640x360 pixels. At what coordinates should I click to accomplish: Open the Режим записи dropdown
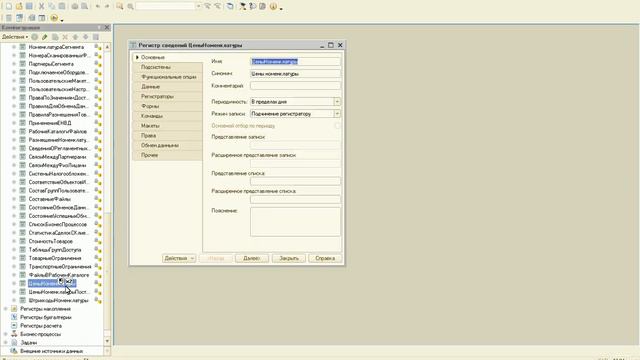(337, 114)
